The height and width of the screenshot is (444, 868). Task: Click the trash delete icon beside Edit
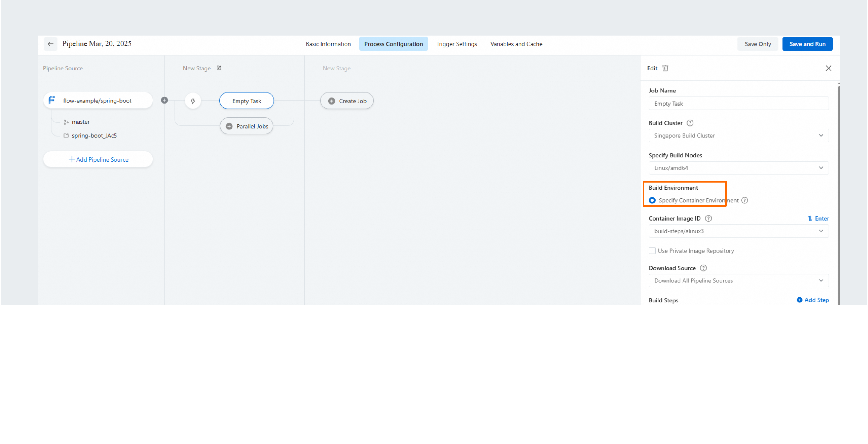click(x=665, y=68)
